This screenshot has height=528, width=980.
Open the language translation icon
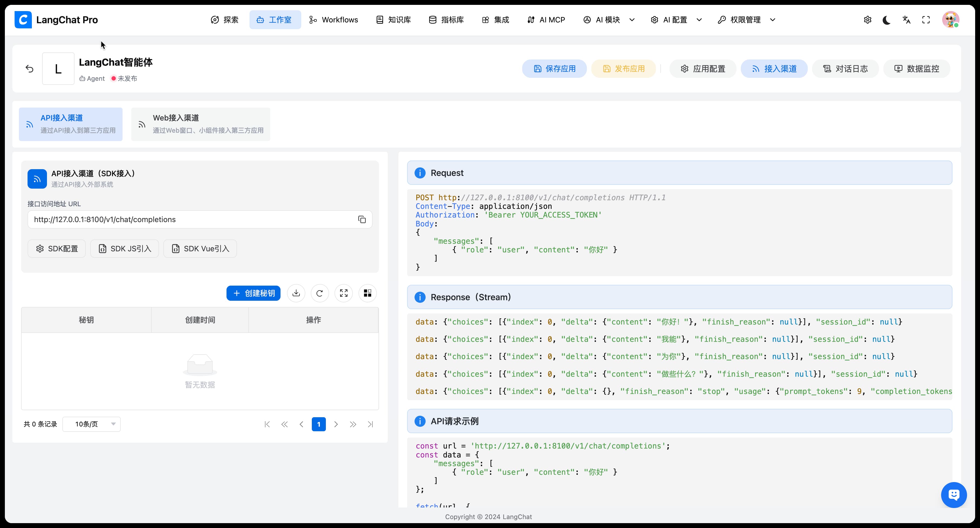[x=907, y=20]
